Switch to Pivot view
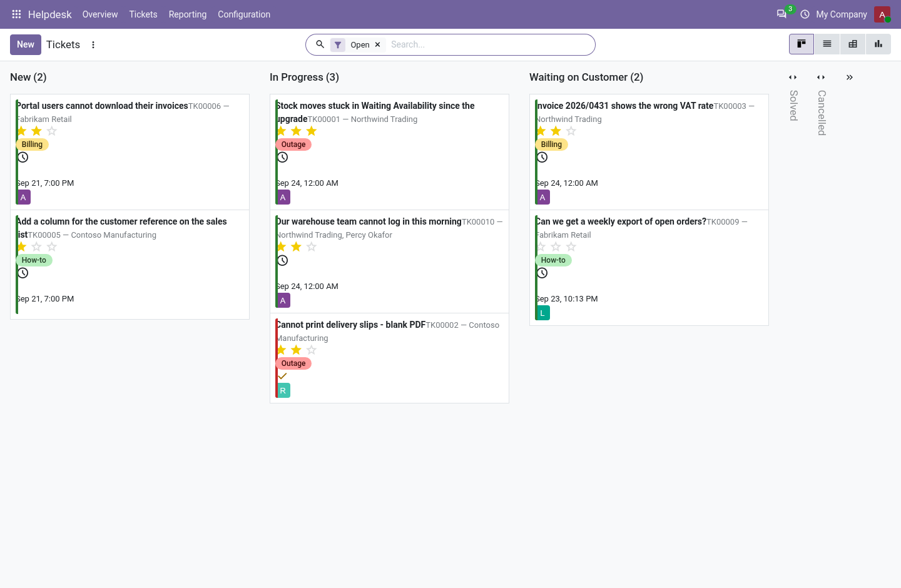 point(853,44)
